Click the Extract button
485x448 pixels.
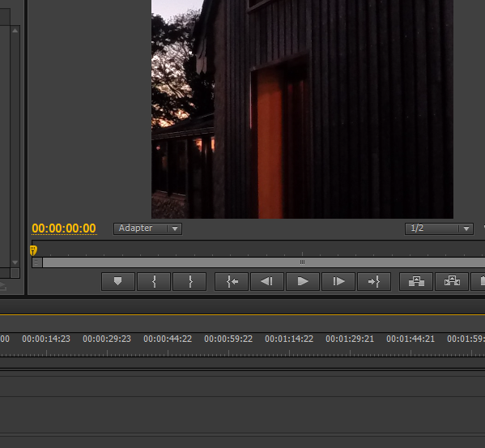[452, 281]
